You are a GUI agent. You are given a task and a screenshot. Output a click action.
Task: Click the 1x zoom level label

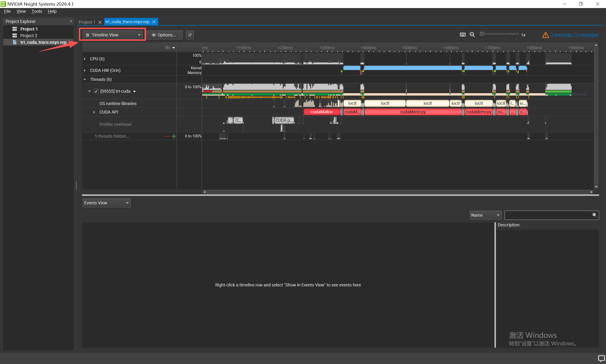pos(523,35)
